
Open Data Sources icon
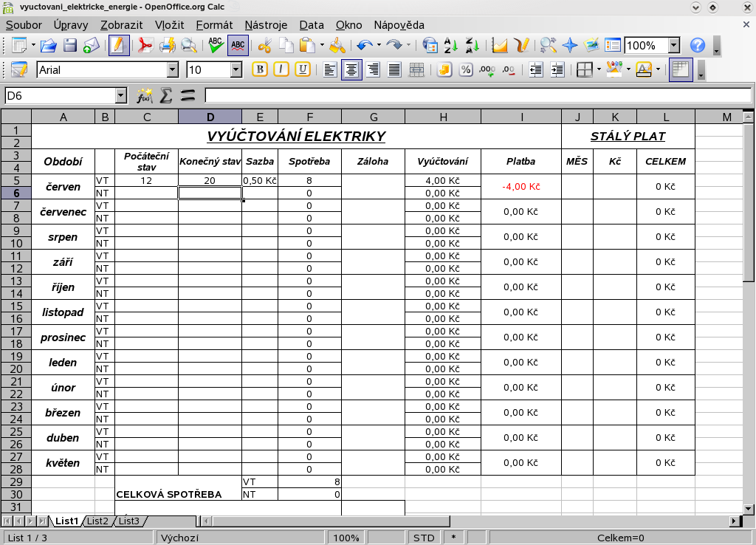[613, 45]
